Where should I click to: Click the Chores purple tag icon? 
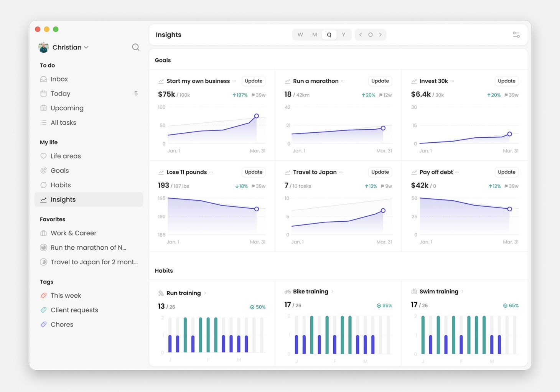(44, 324)
